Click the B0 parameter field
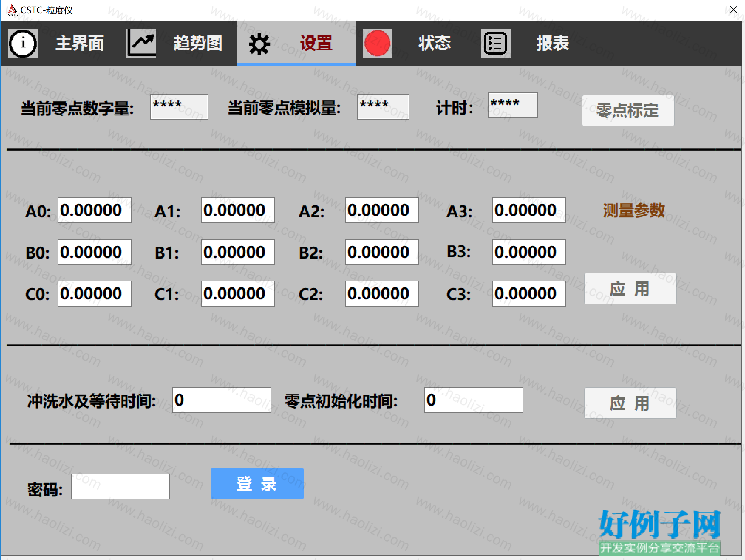745x560 pixels. point(95,252)
